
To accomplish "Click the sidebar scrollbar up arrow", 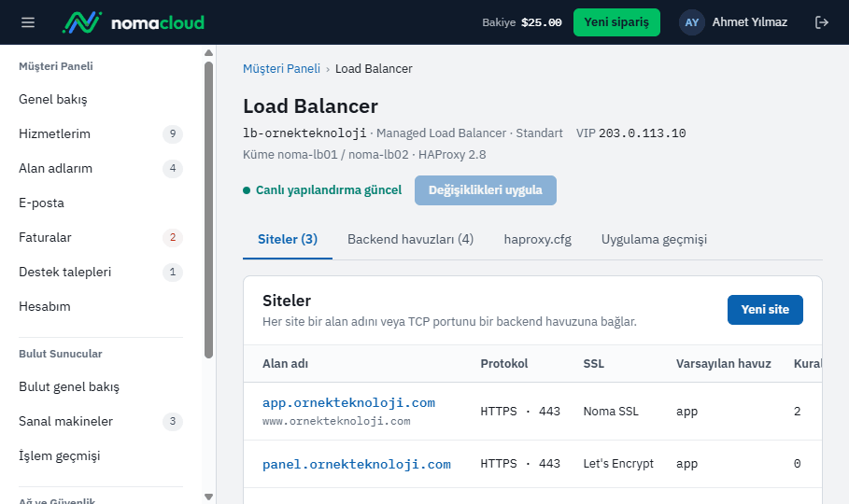I will coord(208,52).
